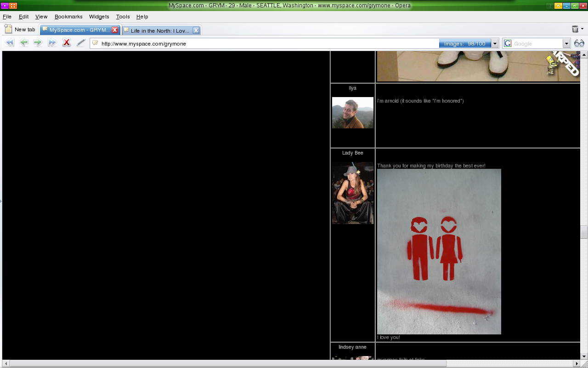588x368 pixels.
Task: Click Lady Bee's profile photo
Action: point(353,193)
